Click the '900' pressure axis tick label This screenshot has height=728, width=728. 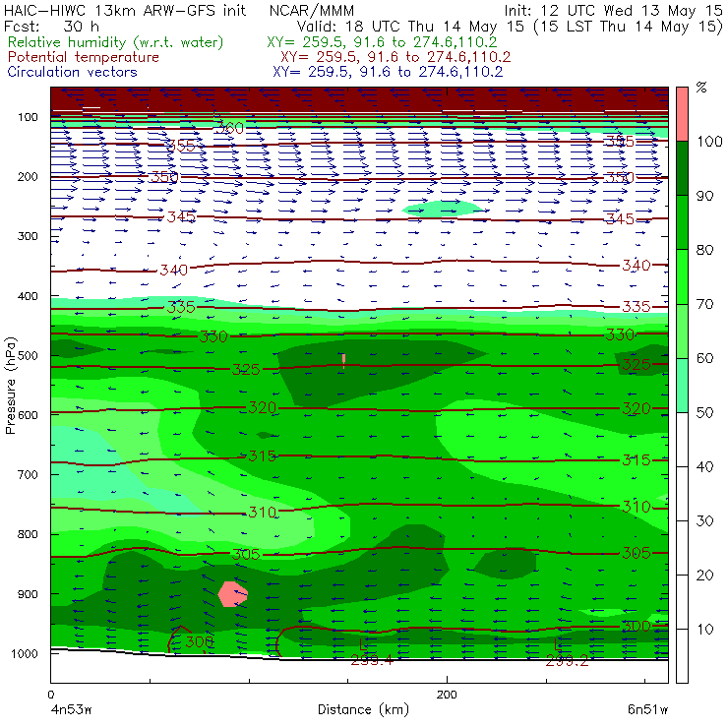tap(28, 594)
